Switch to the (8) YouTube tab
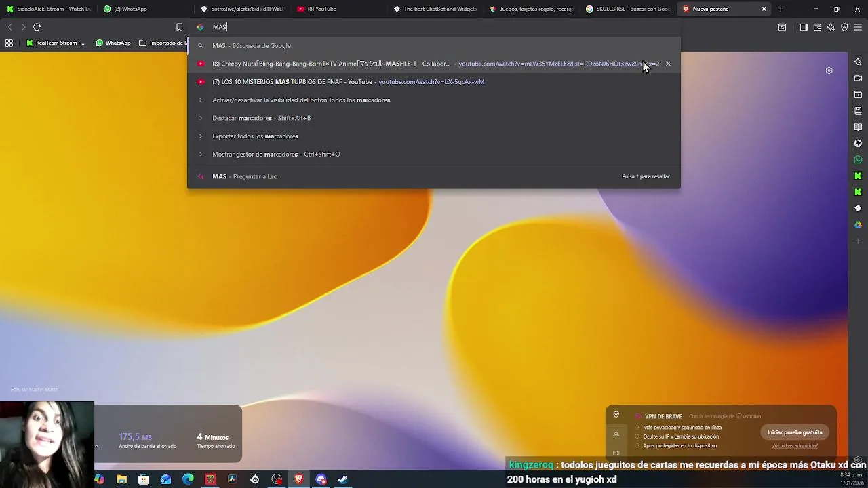The image size is (868, 488). pyautogui.click(x=339, y=9)
